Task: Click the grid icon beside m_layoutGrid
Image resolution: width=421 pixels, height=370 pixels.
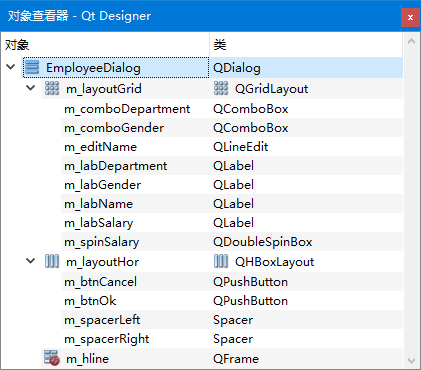Action: pyautogui.click(x=52, y=88)
